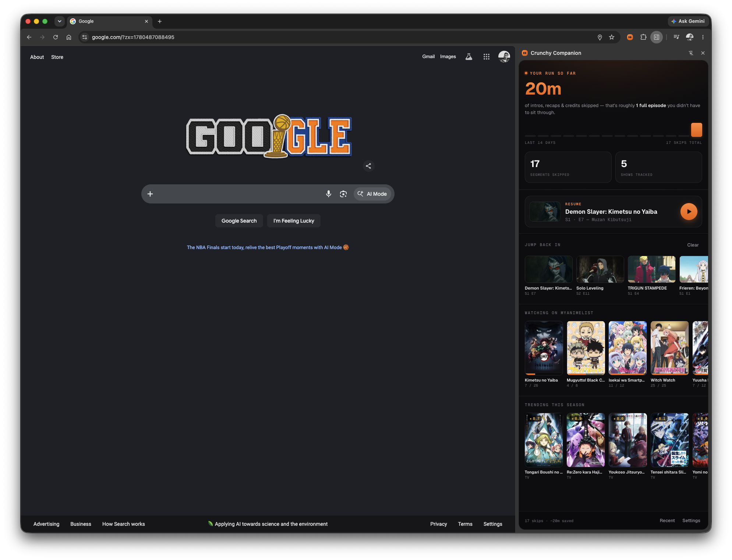Open Applying AI towards science link
Viewport: 732px width, 560px height.
[268, 524]
